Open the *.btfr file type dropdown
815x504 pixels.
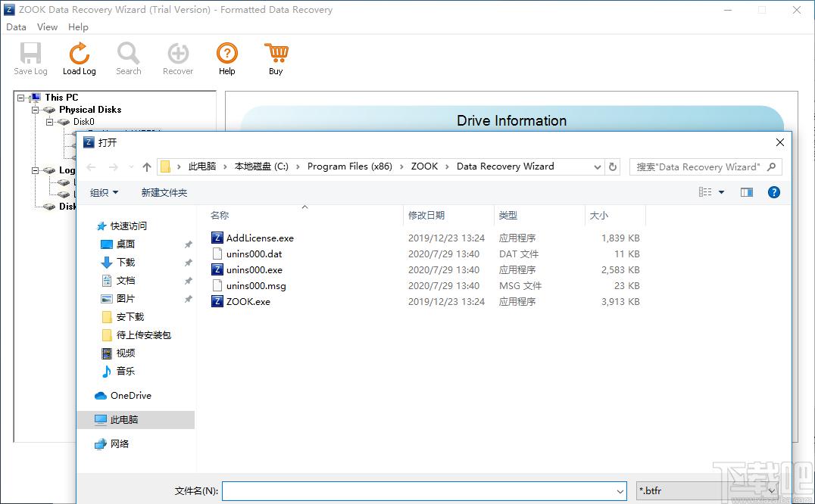click(x=708, y=490)
